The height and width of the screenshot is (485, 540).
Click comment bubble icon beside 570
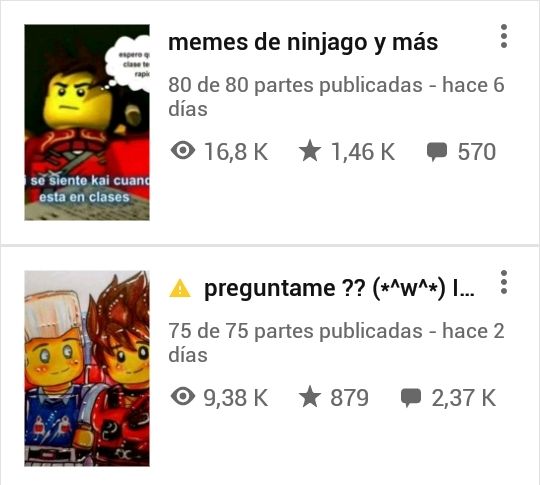coord(437,152)
